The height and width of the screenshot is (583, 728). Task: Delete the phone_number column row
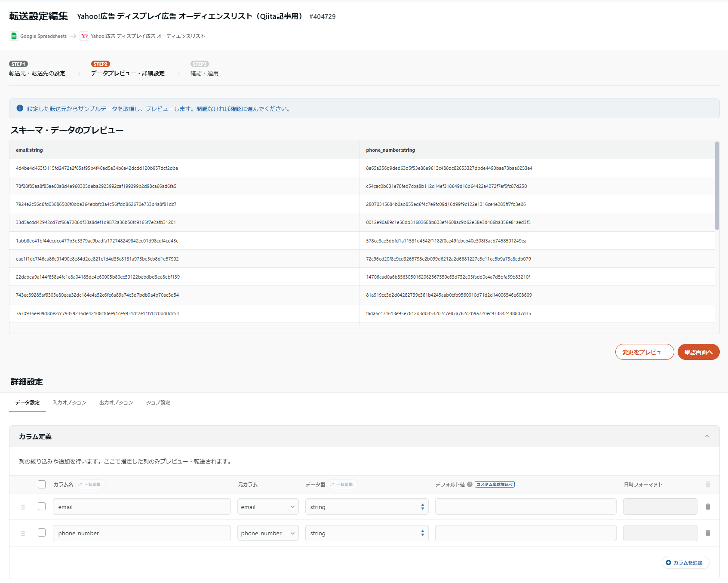(708, 533)
